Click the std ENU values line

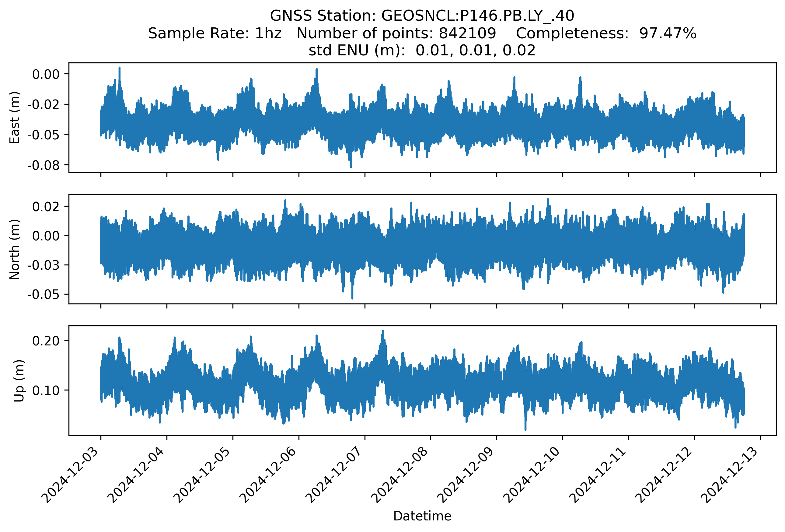point(421,51)
